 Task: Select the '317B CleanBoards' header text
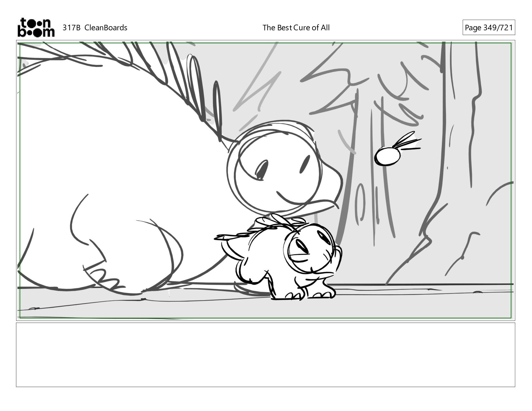[x=95, y=28]
